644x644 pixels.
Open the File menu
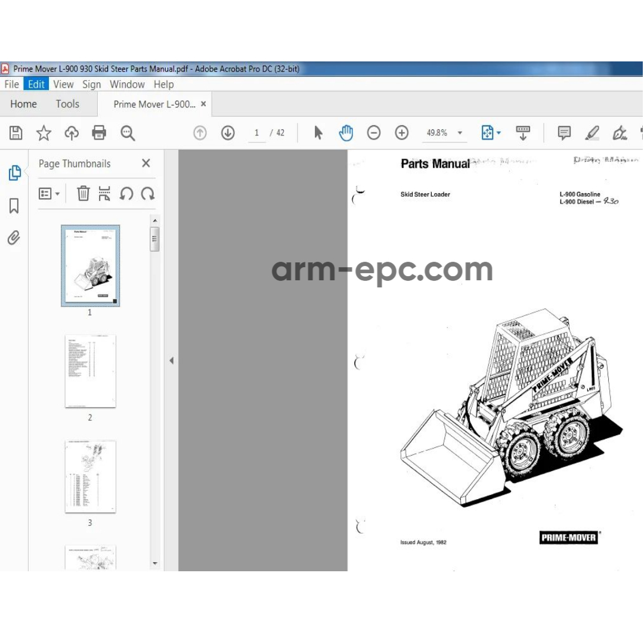pos(11,84)
